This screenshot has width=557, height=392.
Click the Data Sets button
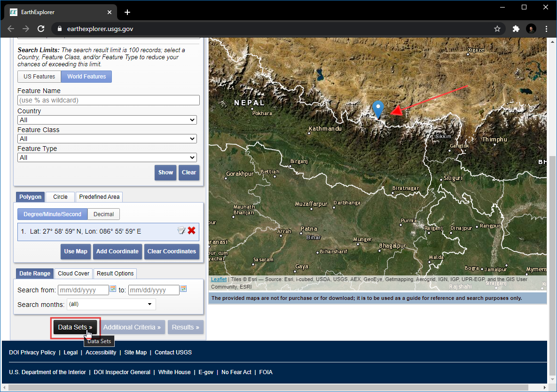(75, 327)
